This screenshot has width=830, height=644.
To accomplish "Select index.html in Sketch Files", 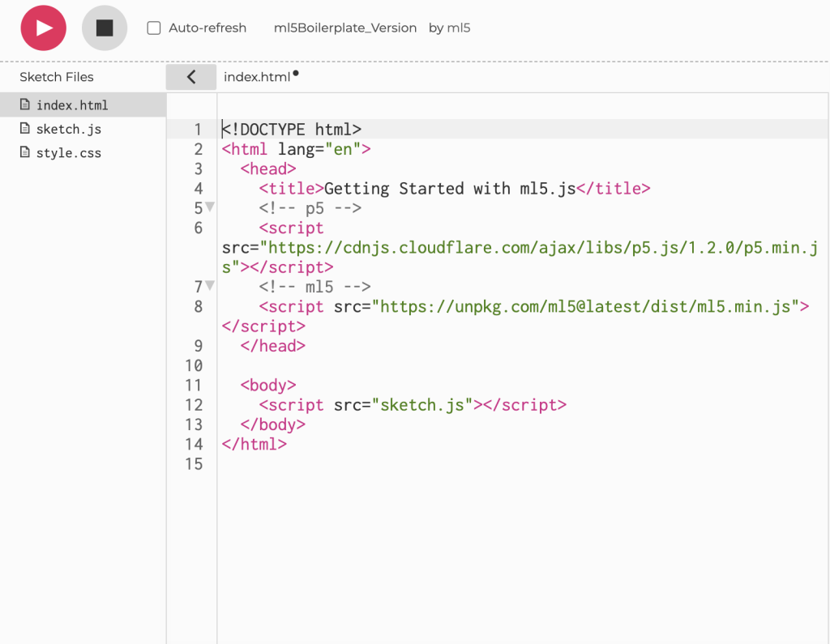I will pyautogui.click(x=71, y=105).
